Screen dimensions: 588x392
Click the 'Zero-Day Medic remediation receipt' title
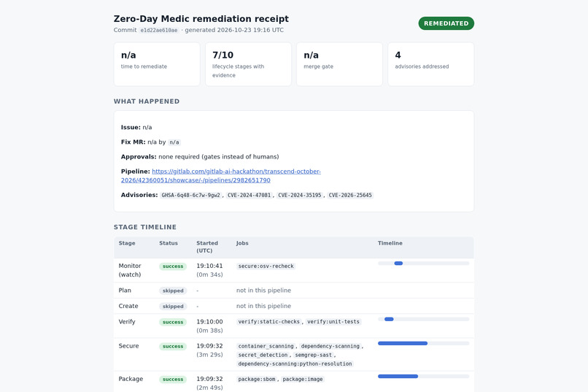[201, 19]
